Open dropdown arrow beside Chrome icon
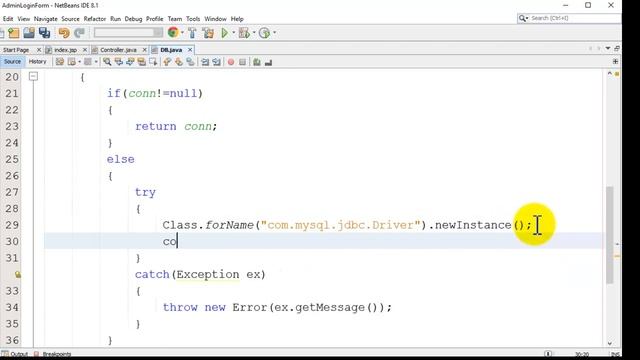 [x=182, y=33]
